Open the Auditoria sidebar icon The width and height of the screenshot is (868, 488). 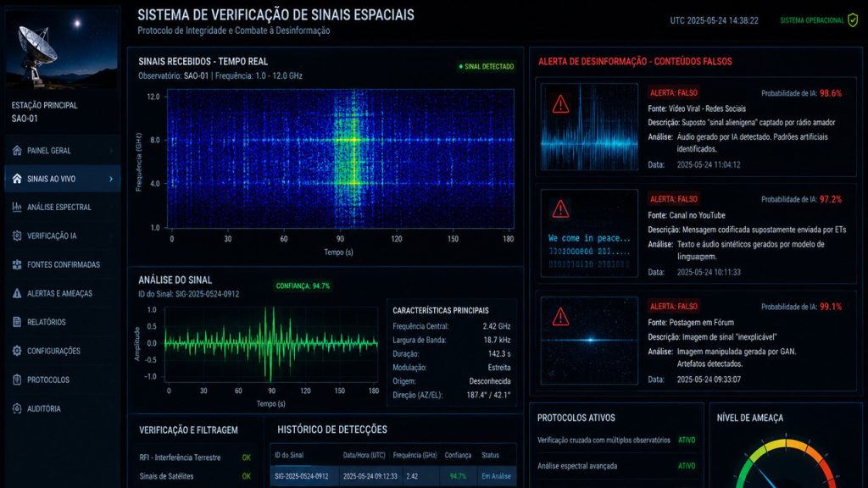coord(17,408)
